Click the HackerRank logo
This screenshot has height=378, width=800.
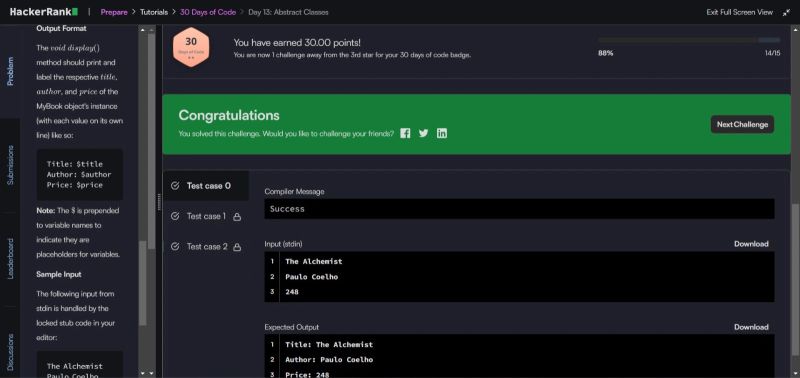[x=44, y=12]
